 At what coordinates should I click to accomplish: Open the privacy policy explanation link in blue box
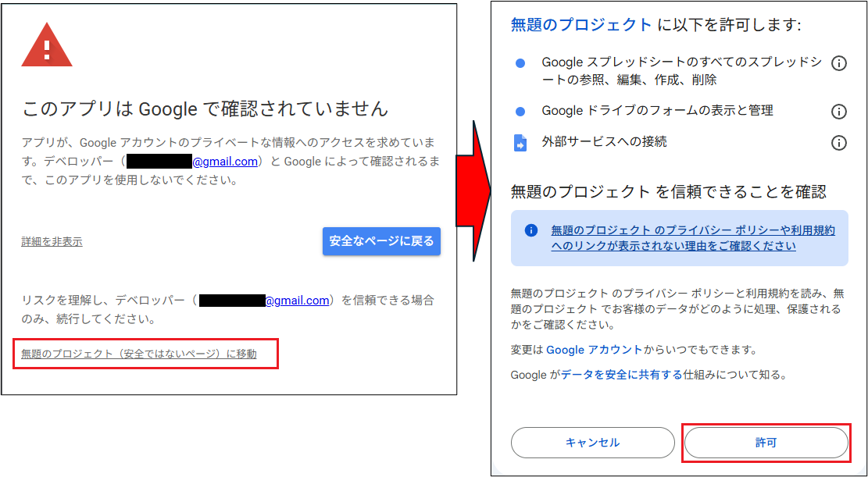692,237
